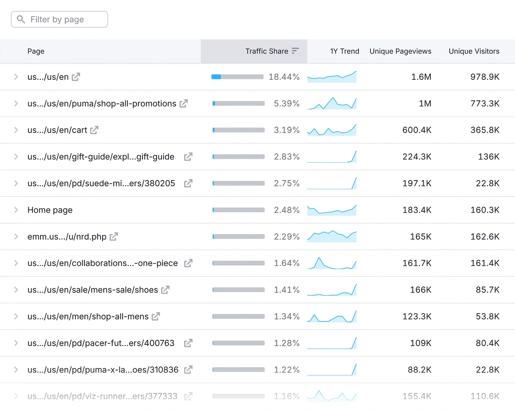515x420 pixels.
Task: Click the 1Y Trend sparkline for Home page
Action: point(331,210)
